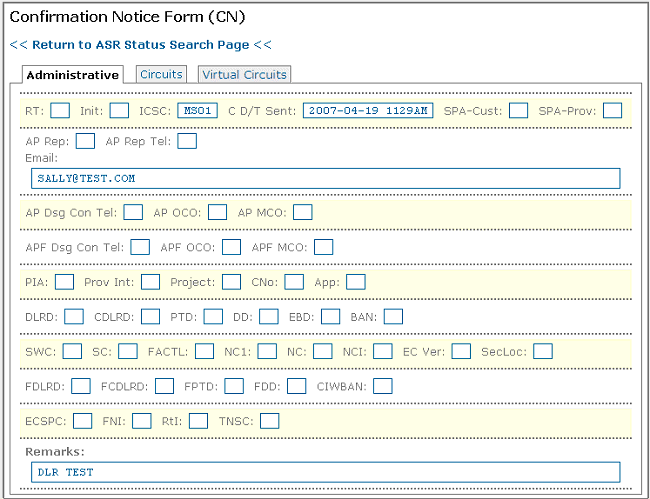Click the AP OCO field box

[217, 212]
